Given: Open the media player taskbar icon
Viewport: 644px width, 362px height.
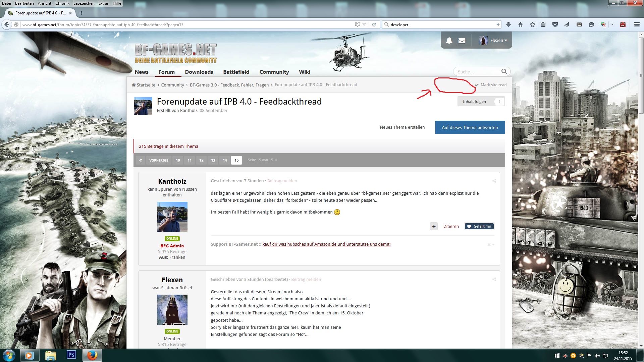Looking at the screenshot, I should [x=29, y=355].
